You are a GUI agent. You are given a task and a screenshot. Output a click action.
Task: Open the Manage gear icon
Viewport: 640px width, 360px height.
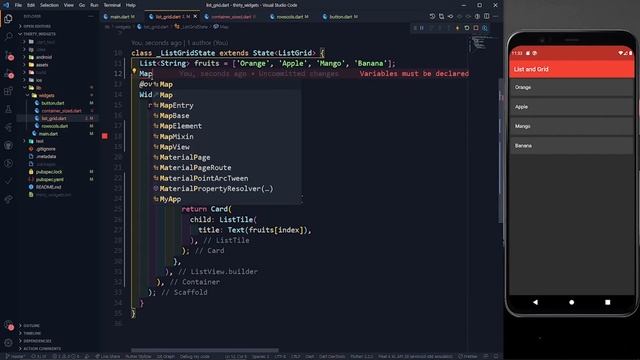[x=8, y=343]
